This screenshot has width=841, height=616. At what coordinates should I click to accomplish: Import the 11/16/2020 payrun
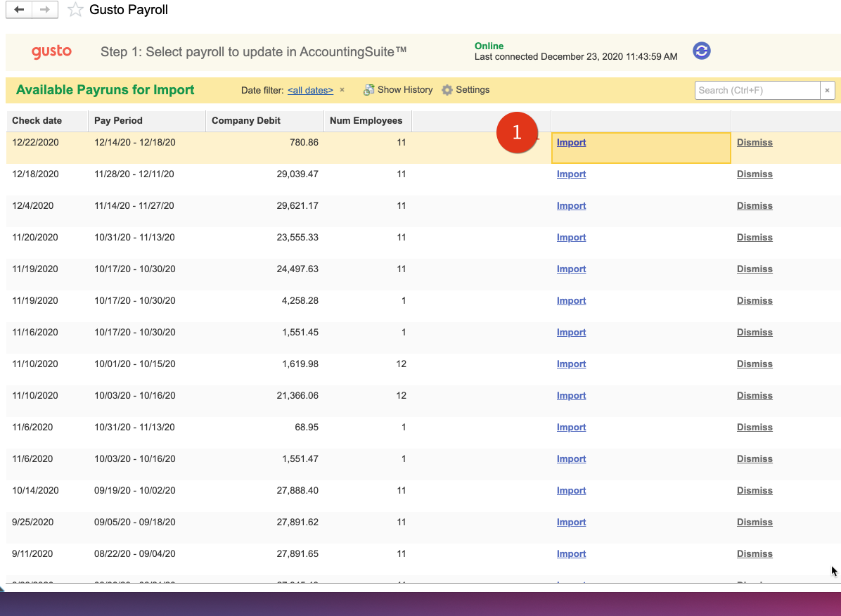point(571,333)
